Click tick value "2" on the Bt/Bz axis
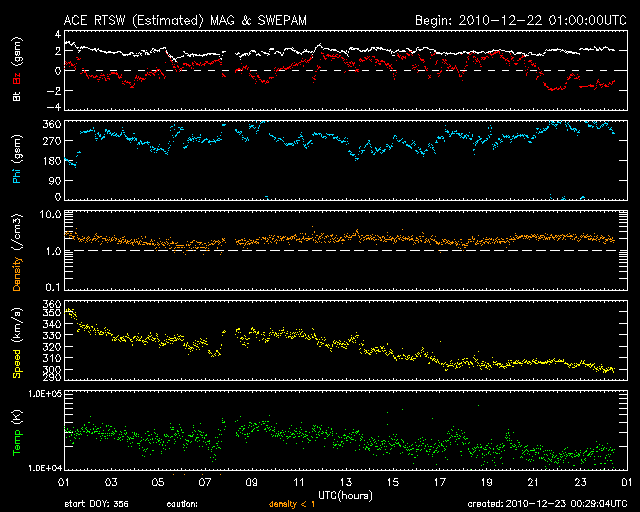Image resolution: width=640 pixels, height=512 pixels. (x=57, y=51)
